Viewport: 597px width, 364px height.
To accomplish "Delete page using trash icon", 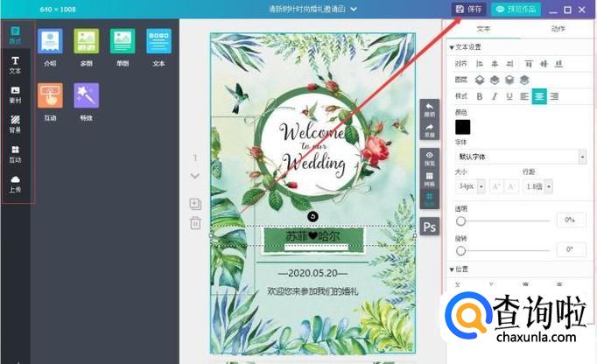I will 195,223.
